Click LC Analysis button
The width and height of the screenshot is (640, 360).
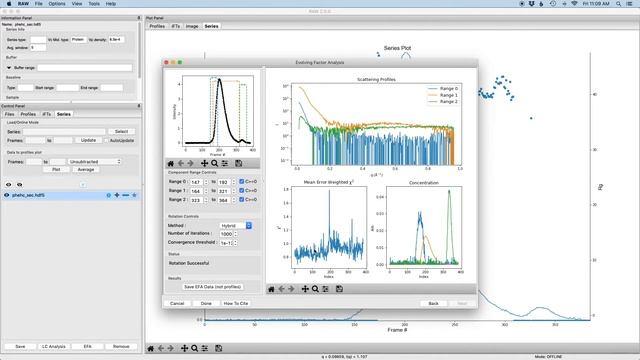54,346
